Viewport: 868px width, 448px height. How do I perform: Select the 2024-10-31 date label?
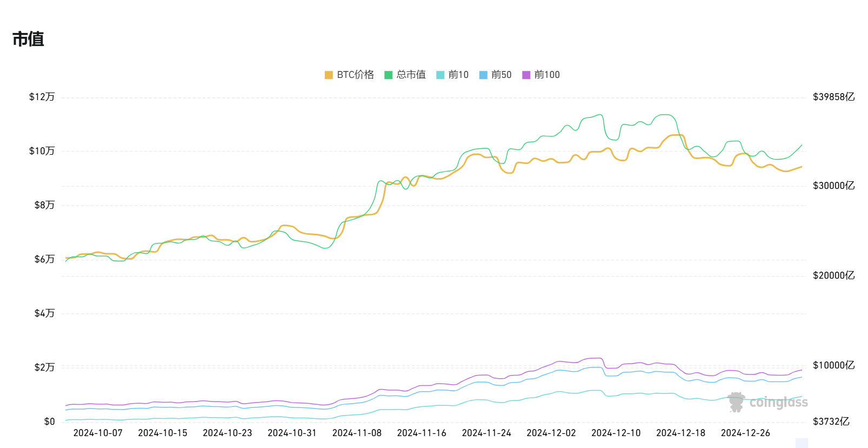[292, 433]
